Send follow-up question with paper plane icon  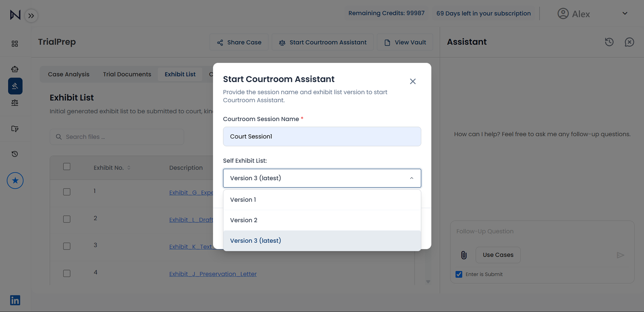pyautogui.click(x=620, y=255)
